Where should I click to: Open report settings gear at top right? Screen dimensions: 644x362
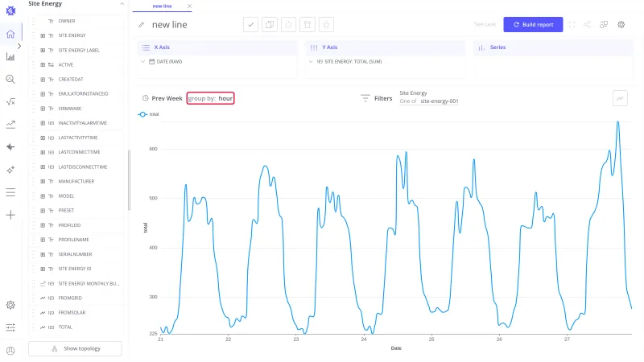tap(621, 25)
